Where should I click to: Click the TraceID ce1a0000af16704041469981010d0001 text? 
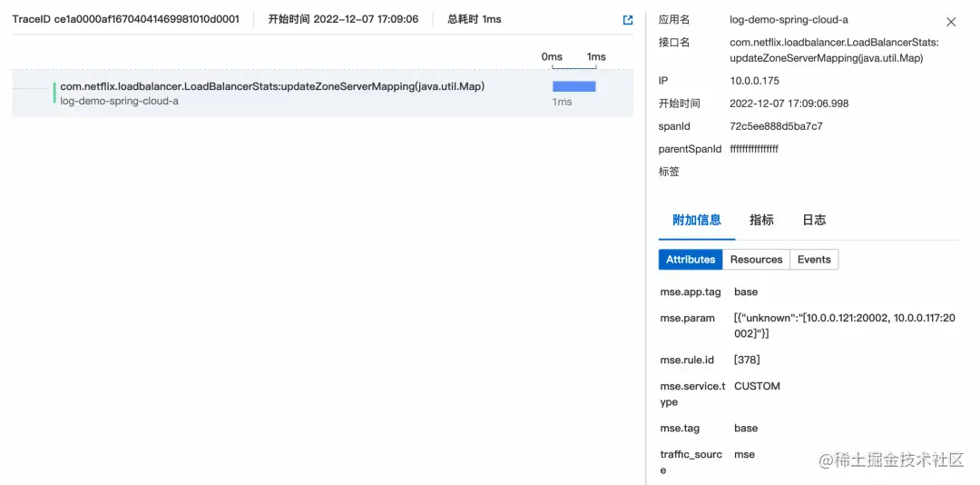click(x=125, y=19)
